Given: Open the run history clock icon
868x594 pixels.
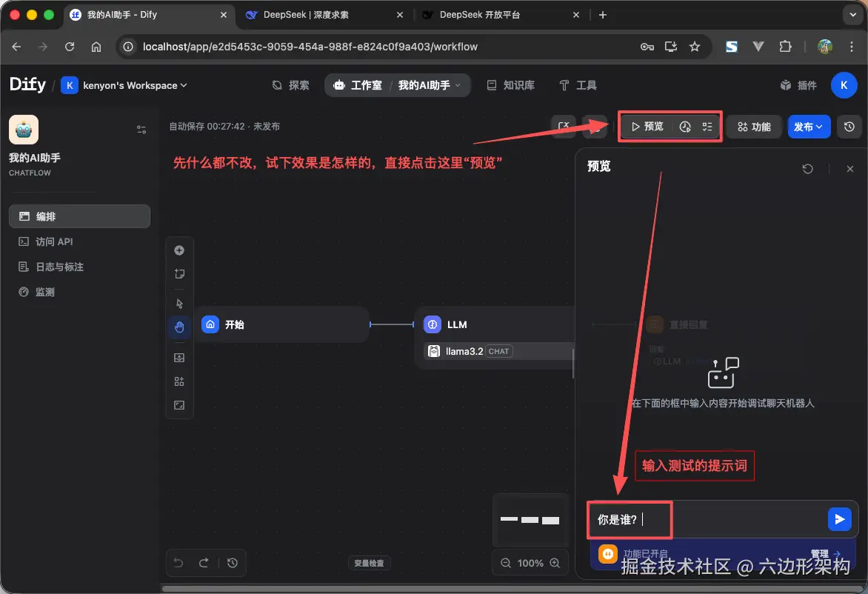Looking at the screenshot, I should pyautogui.click(x=686, y=126).
